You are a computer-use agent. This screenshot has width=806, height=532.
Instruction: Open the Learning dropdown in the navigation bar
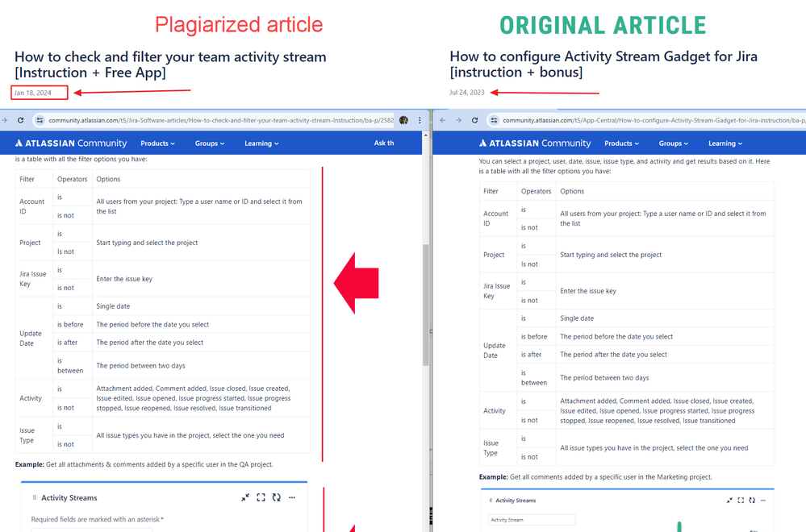coord(260,143)
